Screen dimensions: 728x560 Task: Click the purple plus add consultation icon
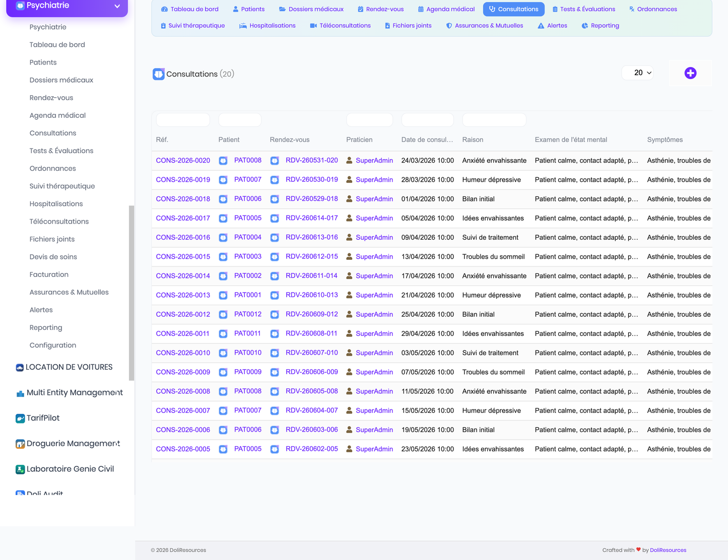click(x=690, y=73)
